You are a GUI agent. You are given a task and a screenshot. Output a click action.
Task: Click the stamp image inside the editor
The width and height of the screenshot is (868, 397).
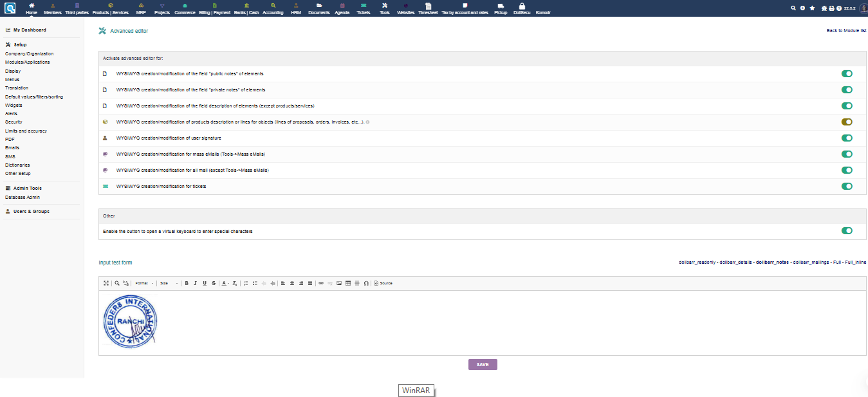click(x=131, y=322)
